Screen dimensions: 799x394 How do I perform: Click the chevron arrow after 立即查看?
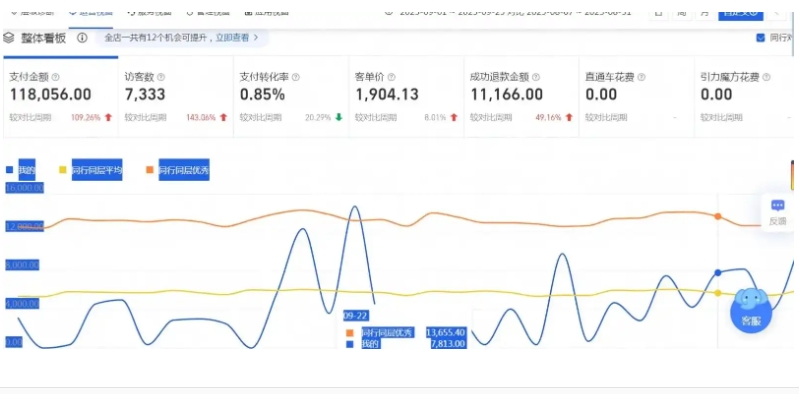point(256,38)
